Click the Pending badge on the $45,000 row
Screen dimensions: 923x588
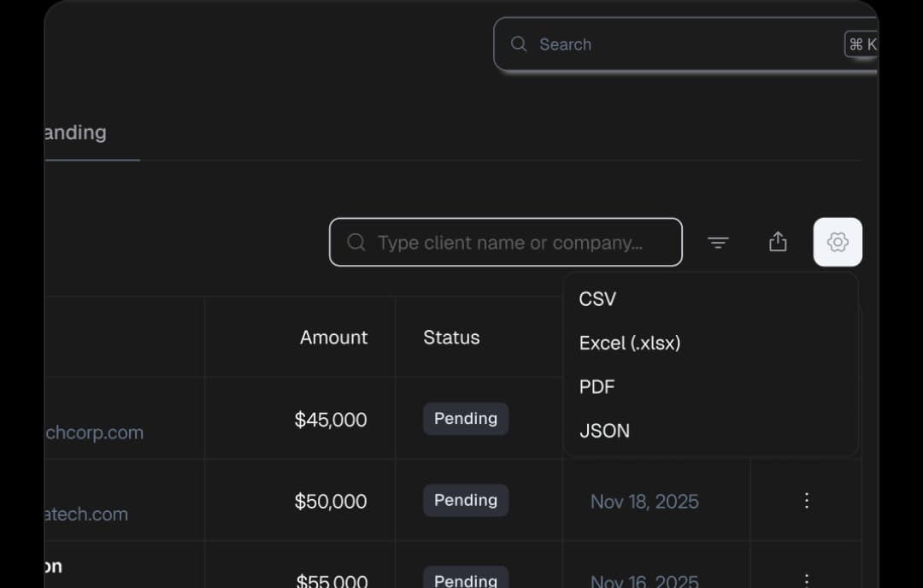pos(465,419)
